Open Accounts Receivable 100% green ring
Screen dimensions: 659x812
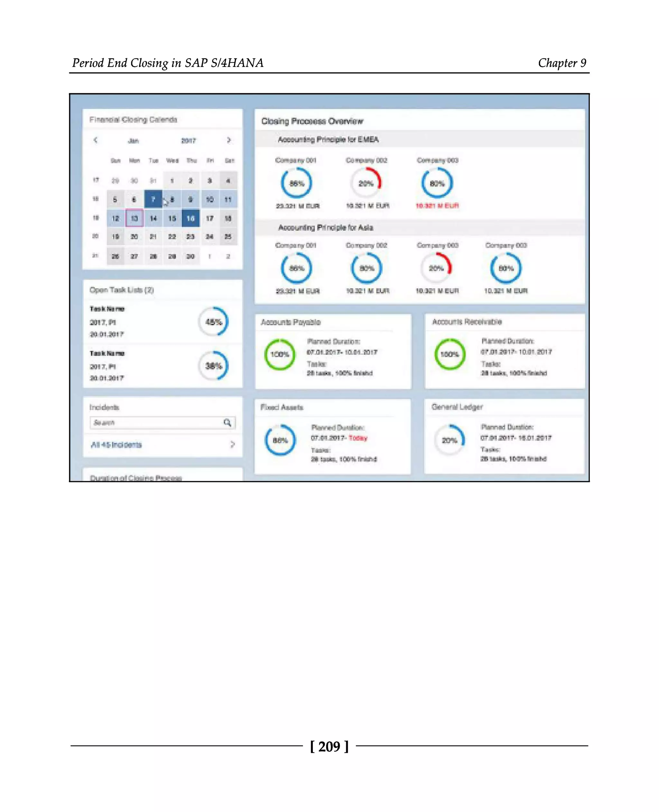point(450,354)
